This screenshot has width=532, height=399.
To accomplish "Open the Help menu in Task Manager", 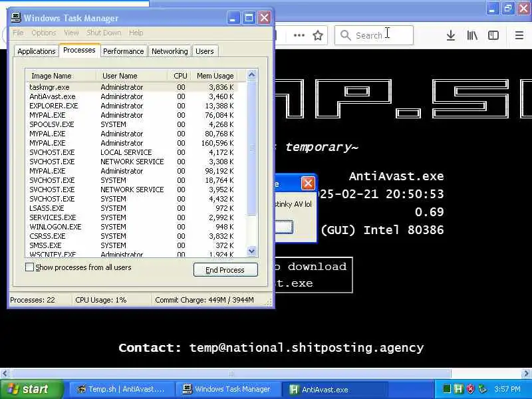I will (x=136, y=33).
